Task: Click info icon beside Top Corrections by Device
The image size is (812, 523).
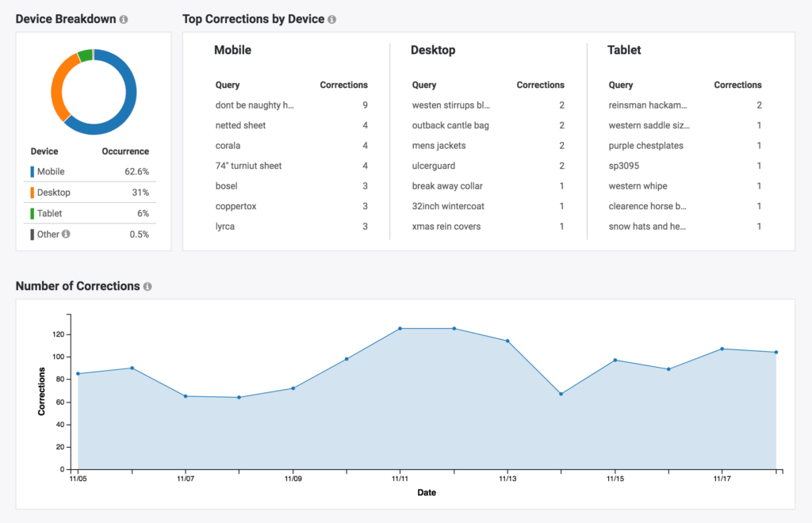Action: point(331,19)
